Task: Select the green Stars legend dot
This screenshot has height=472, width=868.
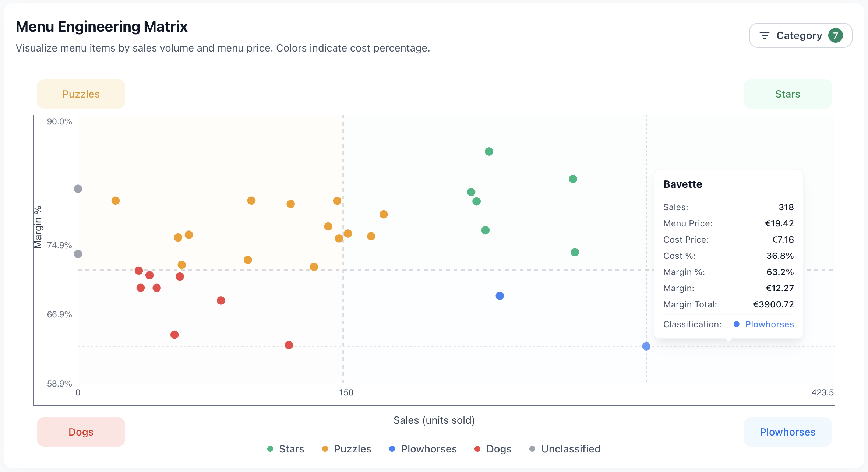Action: pos(270,449)
